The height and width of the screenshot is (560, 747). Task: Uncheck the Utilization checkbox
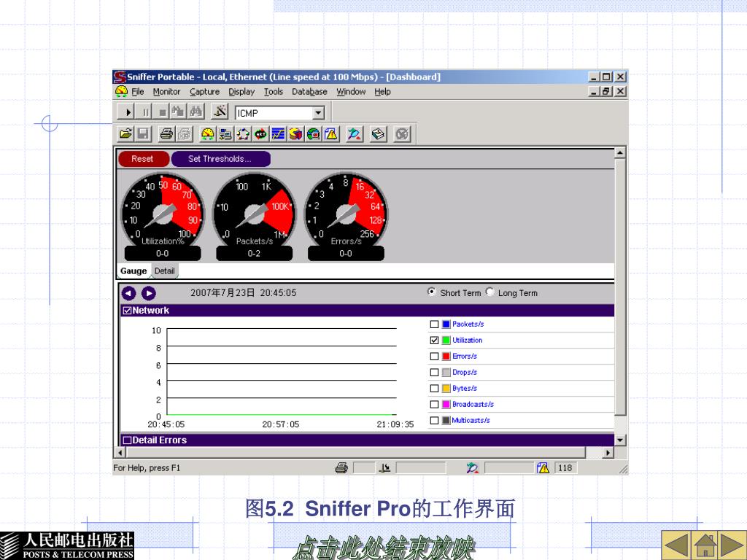pyautogui.click(x=434, y=341)
